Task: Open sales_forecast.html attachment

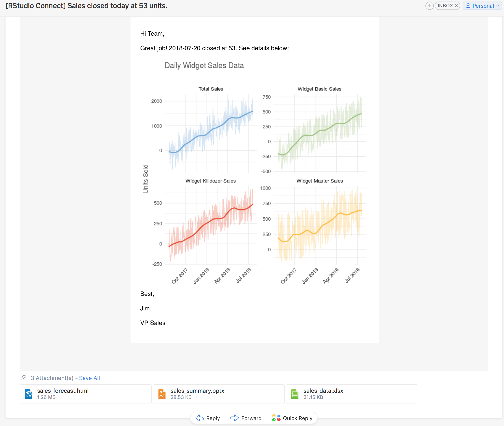Action: [63, 391]
